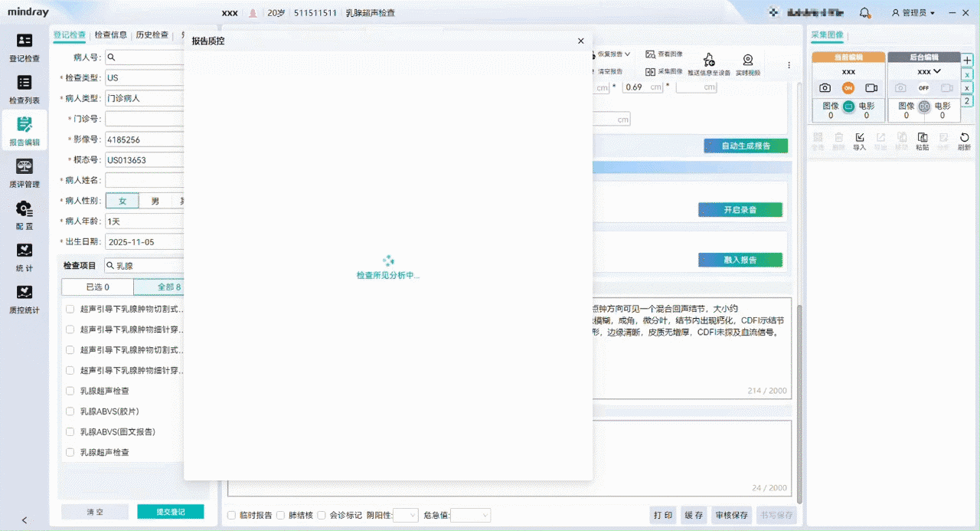Check the 乳腺ABVS(胶片) exam item
This screenshot has height=531, width=980.
(70, 411)
